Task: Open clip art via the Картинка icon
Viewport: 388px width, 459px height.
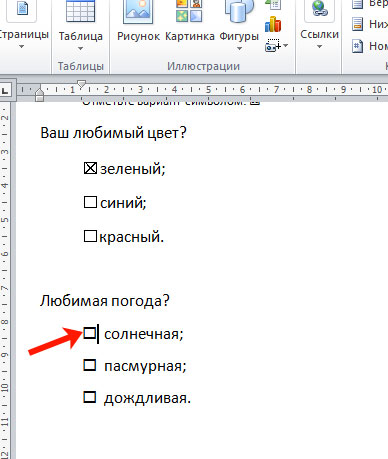Action: point(189,11)
